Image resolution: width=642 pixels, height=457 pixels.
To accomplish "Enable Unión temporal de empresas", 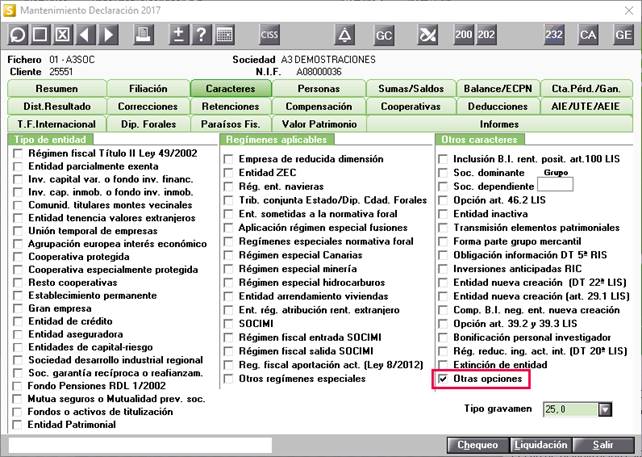I will (18, 231).
